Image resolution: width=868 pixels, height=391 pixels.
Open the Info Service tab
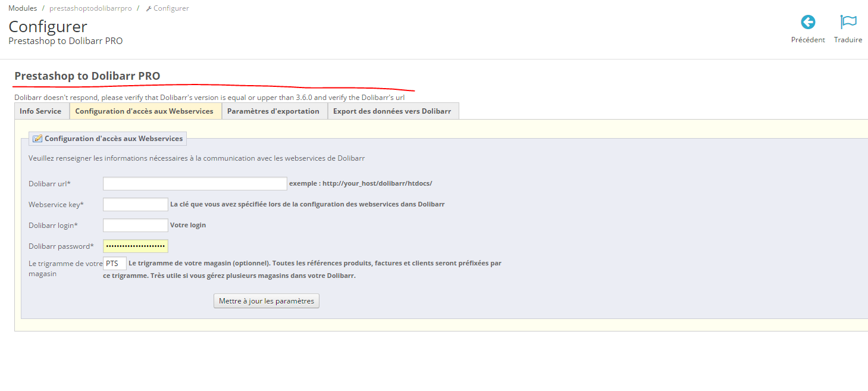tap(40, 111)
